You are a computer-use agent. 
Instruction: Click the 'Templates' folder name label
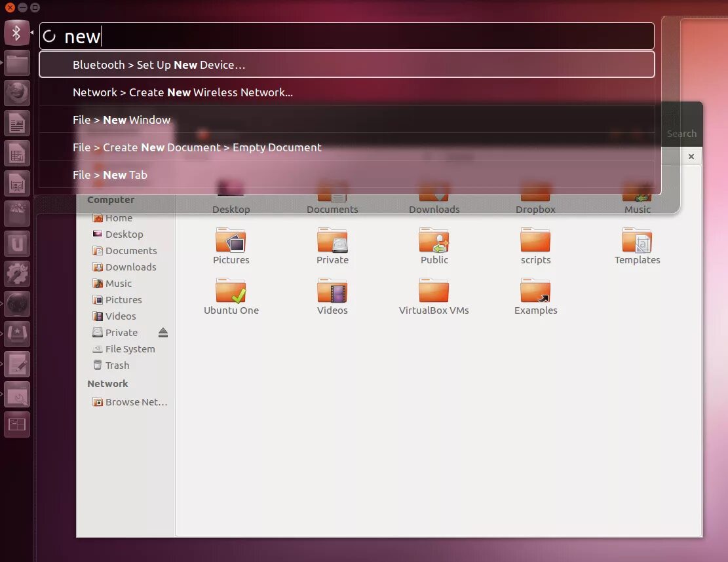pyautogui.click(x=637, y=260)
